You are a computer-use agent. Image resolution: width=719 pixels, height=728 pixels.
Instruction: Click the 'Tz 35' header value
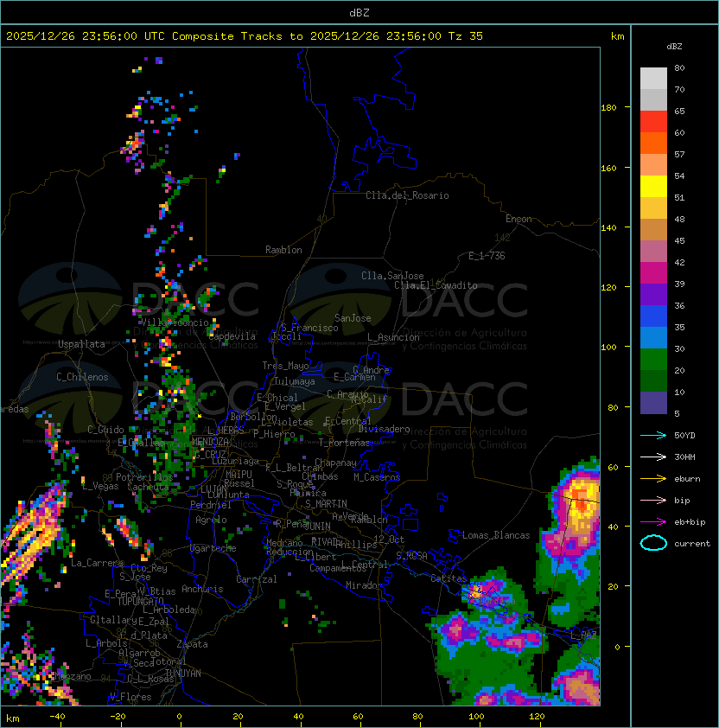coord(466,36)
